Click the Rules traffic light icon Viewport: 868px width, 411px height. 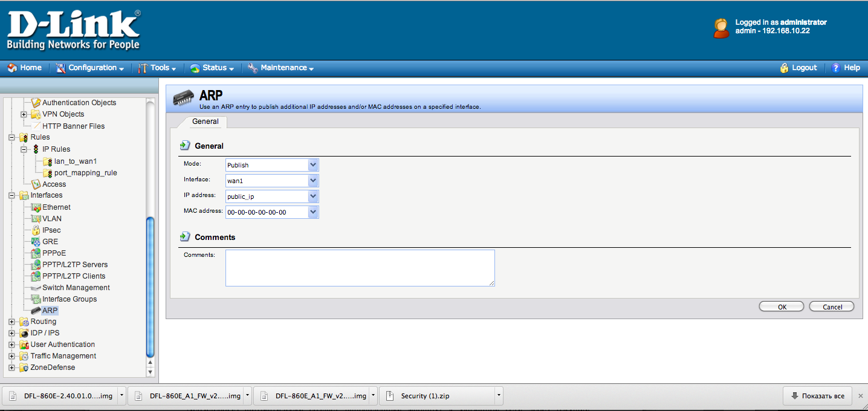(24, 137)
